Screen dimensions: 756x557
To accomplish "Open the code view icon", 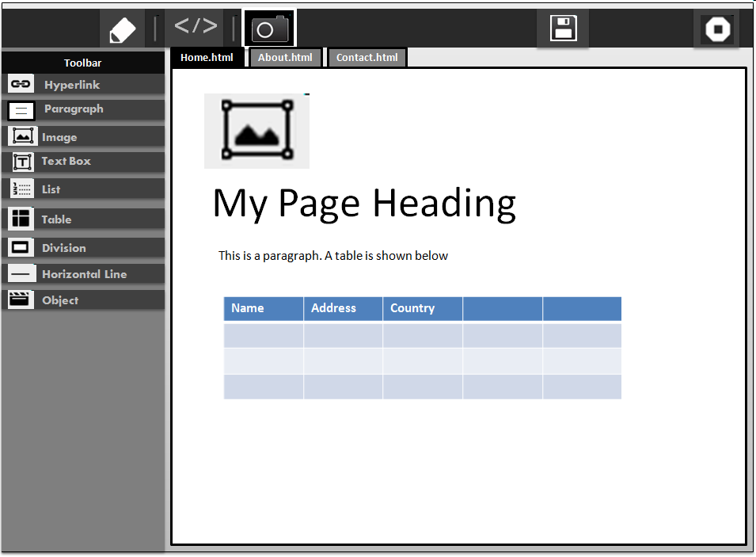I will click(x=196, y=28).
